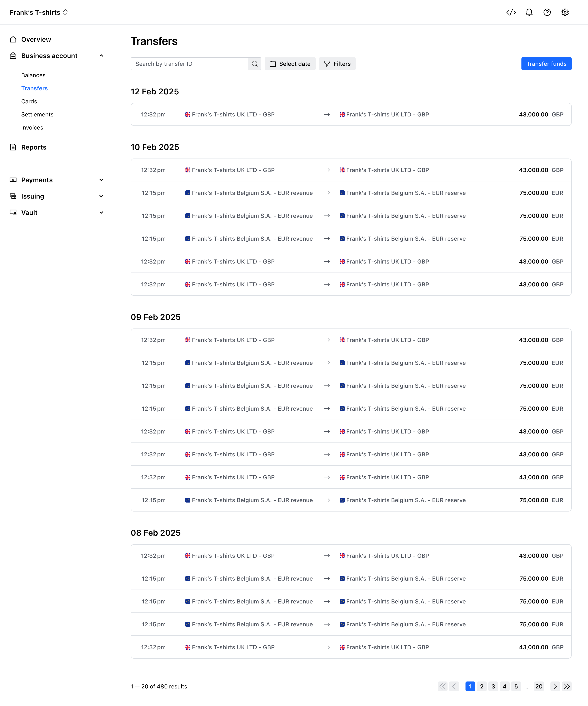This screenshot has height=706, width=588.
Task: Go to page 20
Action: click(539, 687)
